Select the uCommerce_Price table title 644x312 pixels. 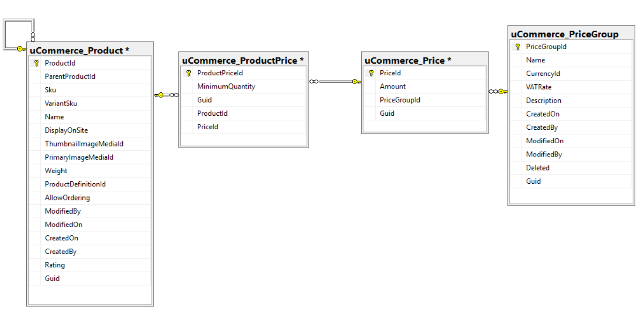pos(408,60)
